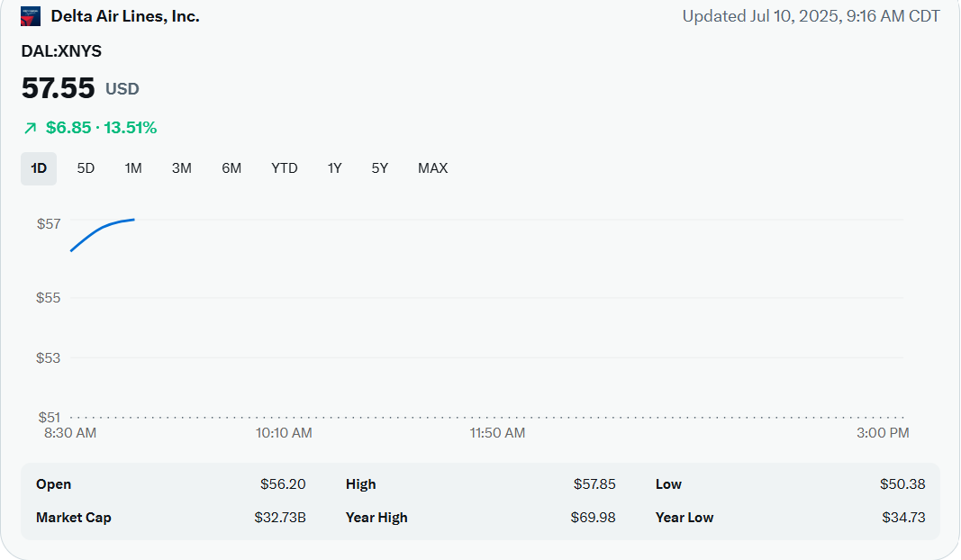The height and width of the screenshot is (560, 961).
Task: Click the $51 y-axis label
Action: [49, 417]
